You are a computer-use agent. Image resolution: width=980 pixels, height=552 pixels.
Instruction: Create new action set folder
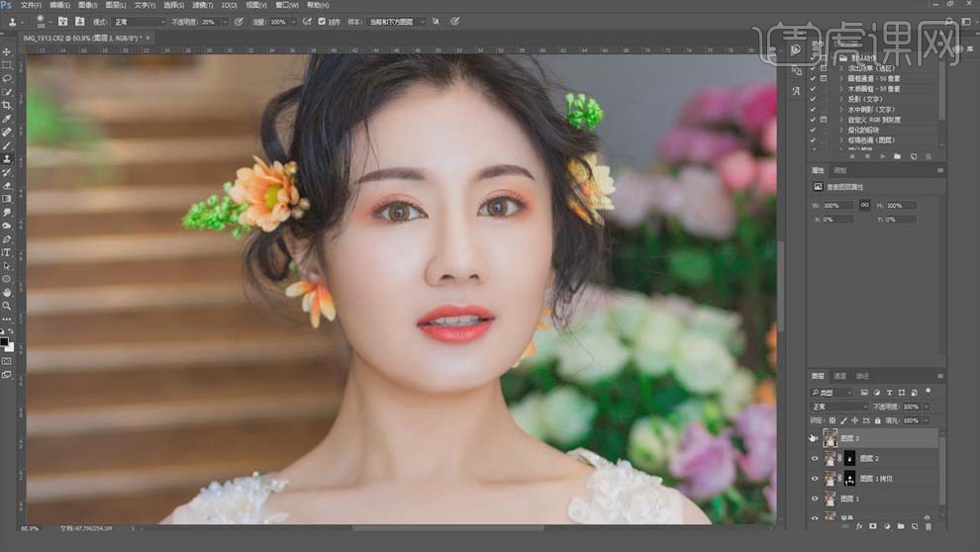coord(898,156)
